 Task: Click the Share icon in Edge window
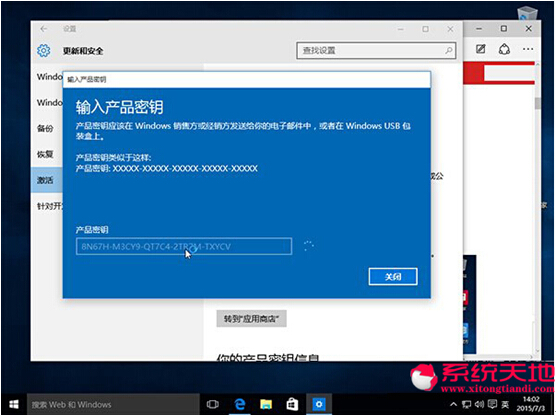tap(504, 49)
